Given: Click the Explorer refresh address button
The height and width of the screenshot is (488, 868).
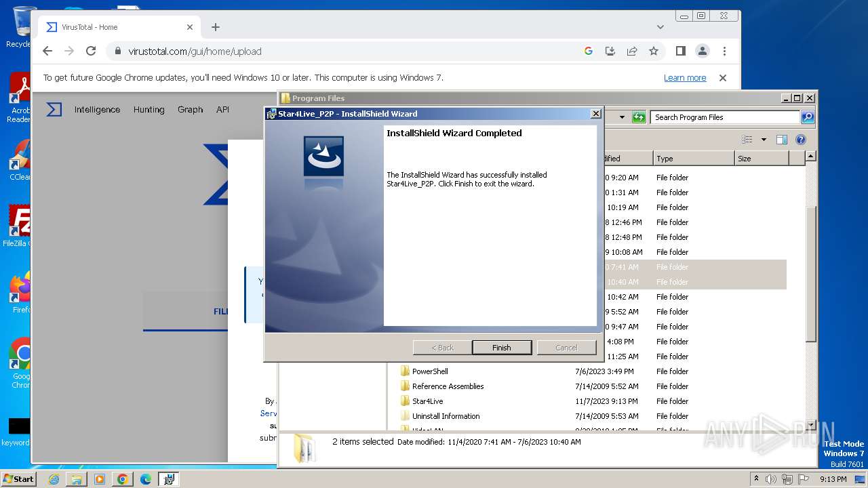Looking at the screenshot, I should click(x=639, y=117).
